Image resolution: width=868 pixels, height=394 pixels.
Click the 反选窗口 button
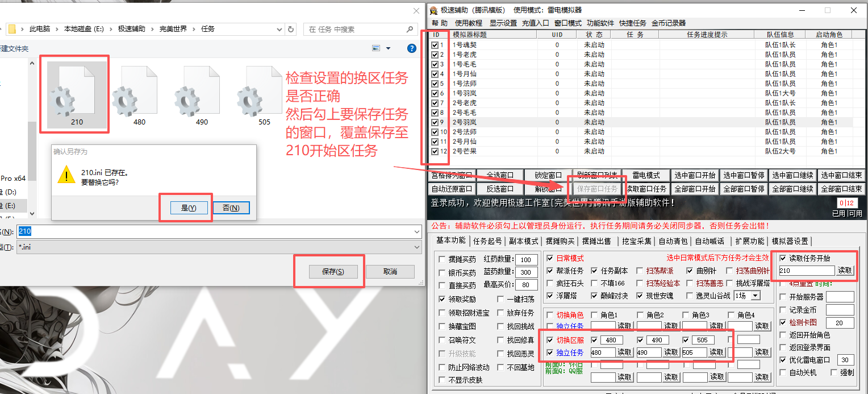tap(500, 189)
